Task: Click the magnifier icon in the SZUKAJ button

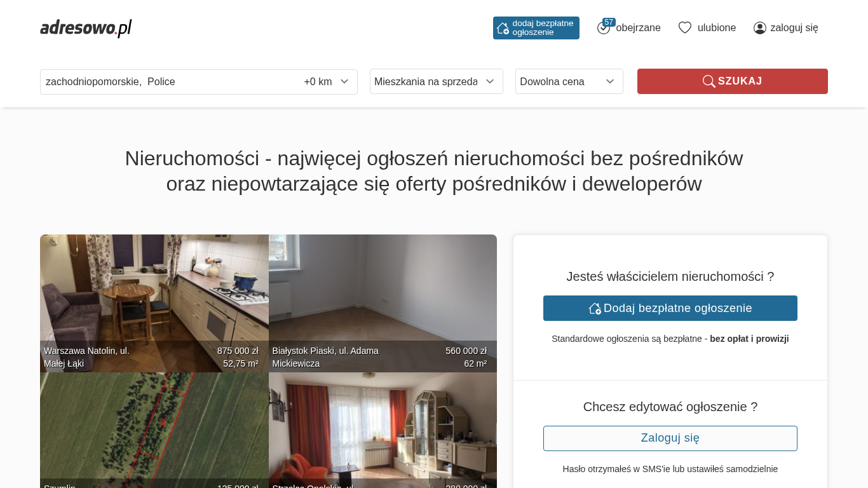Action: 709,81
